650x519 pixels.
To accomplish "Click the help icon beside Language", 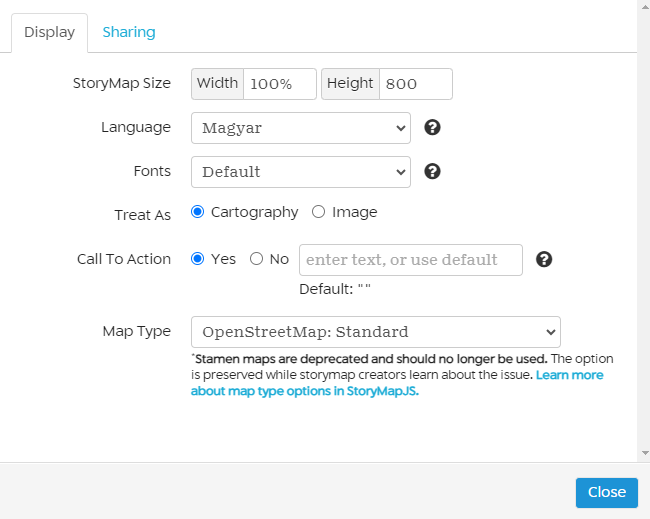I will (433, 128).
